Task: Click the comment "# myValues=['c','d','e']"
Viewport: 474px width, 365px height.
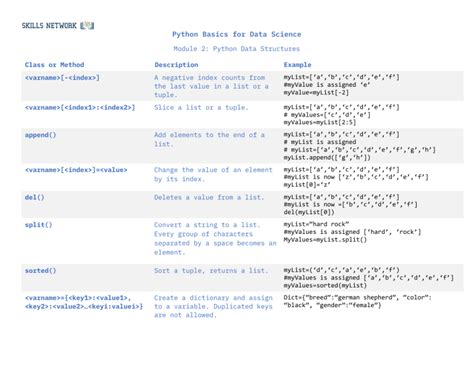Action: (x=327, y=115)
